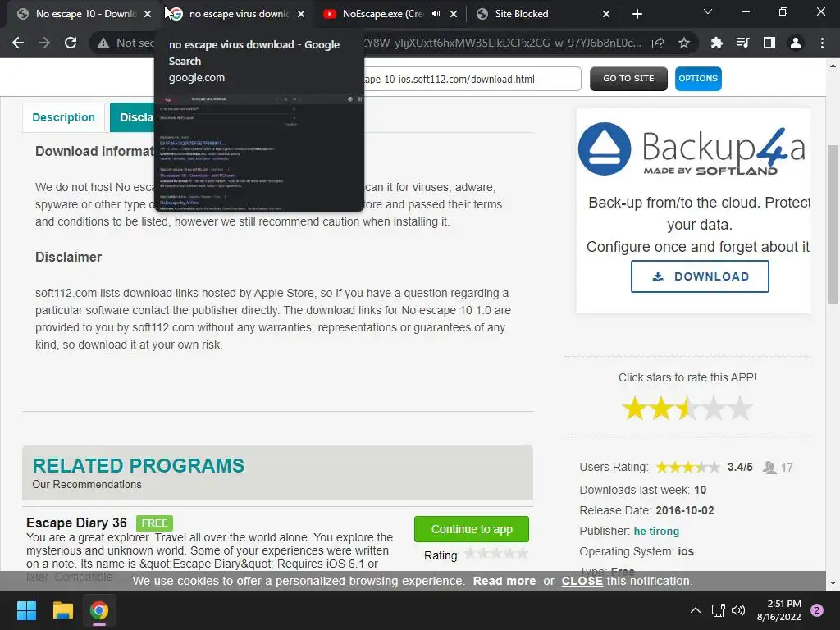This screenshot has height=630, width=840.
Task: Click the FREE badge next to Escape Diary 36
Action: tap(154, 523)
